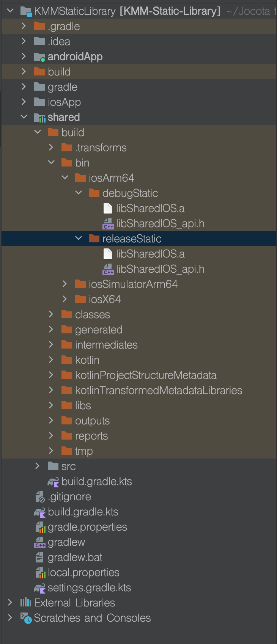Expand the iosSimulatorArm64 folder
The image size is (277, 644).
point(65,284)
